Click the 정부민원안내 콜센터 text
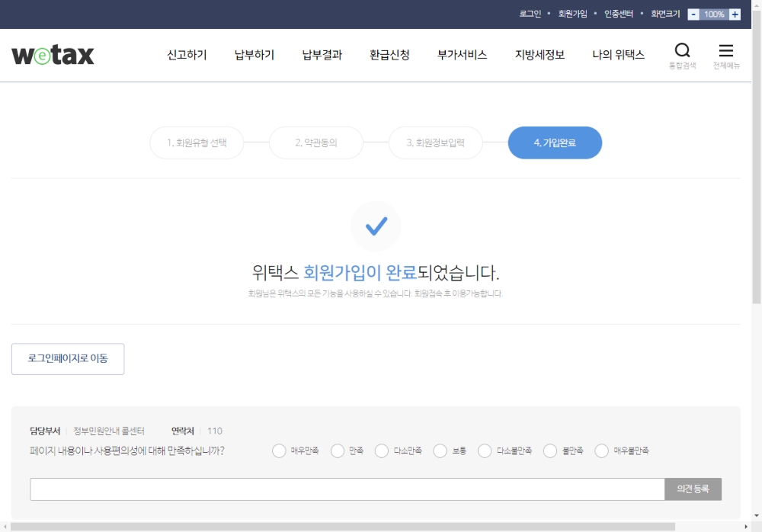Viewport: 762px width, 532px height. click(109, 431)
